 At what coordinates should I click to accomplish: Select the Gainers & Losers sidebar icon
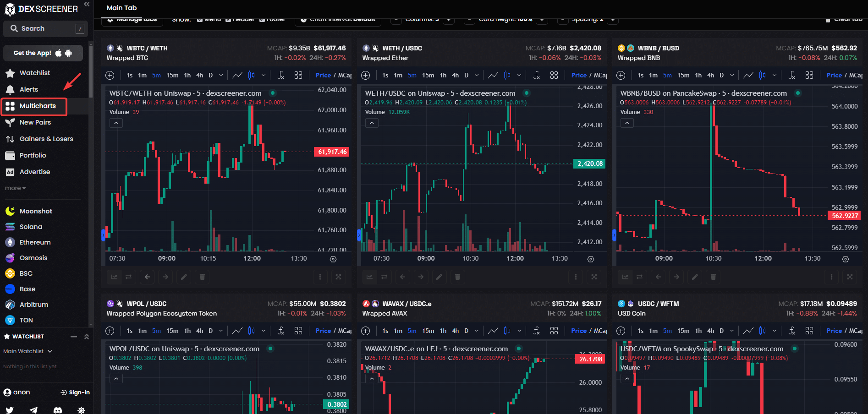pos(10,139)
